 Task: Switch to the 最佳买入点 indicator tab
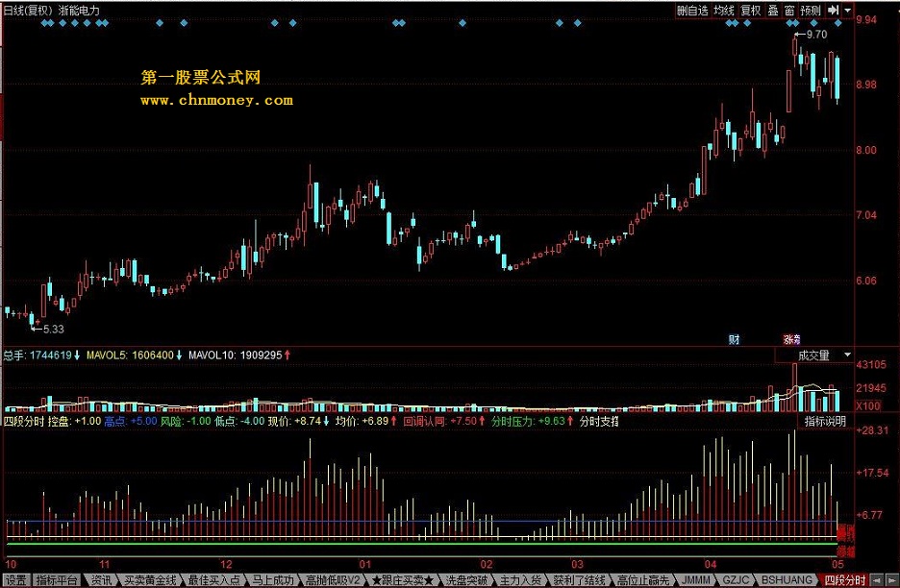click(x=214, y=580)
